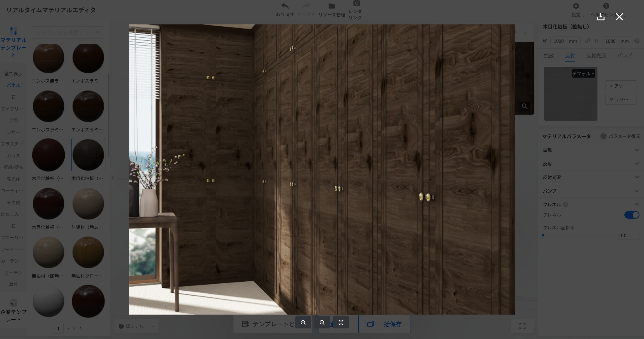The width and height of the screenshot is (644, 339).
Task: Click the magnifier icon on the material preview
Action: tap(525, 106)
